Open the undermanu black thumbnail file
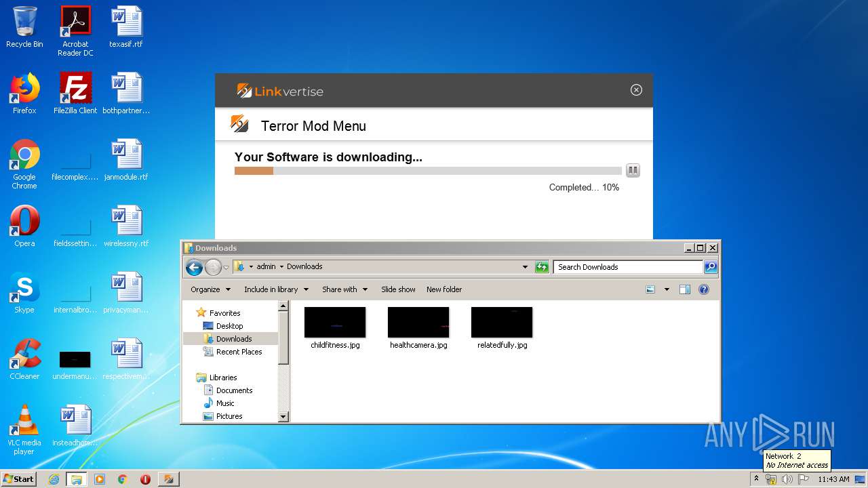This screenshot has height=488, width=868. point(75,365)
